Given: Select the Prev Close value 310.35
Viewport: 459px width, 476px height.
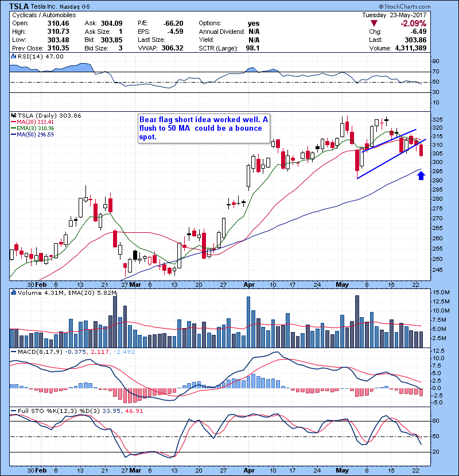Looking at the screenshot, I should [x=58, y=48].
